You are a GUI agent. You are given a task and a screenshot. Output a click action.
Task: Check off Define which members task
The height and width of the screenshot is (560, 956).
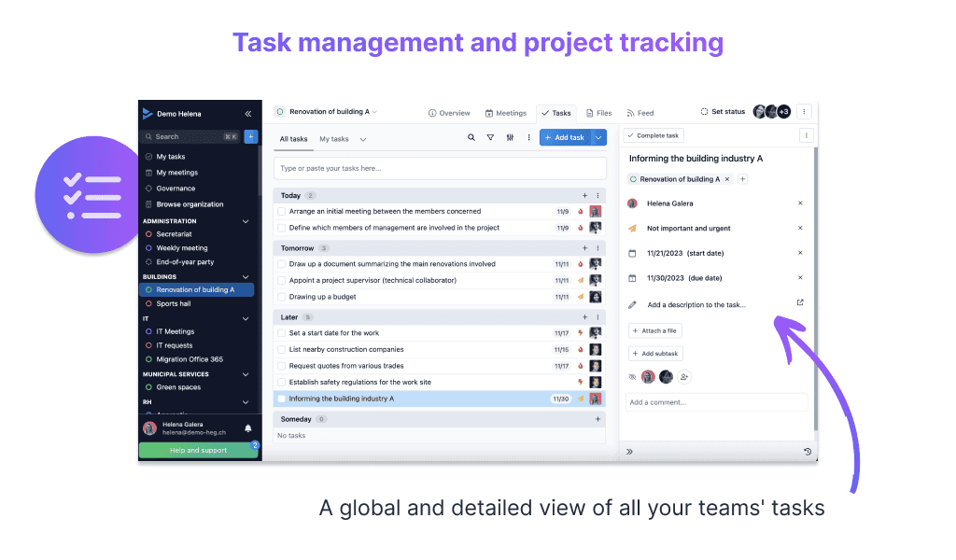point(282,228)
